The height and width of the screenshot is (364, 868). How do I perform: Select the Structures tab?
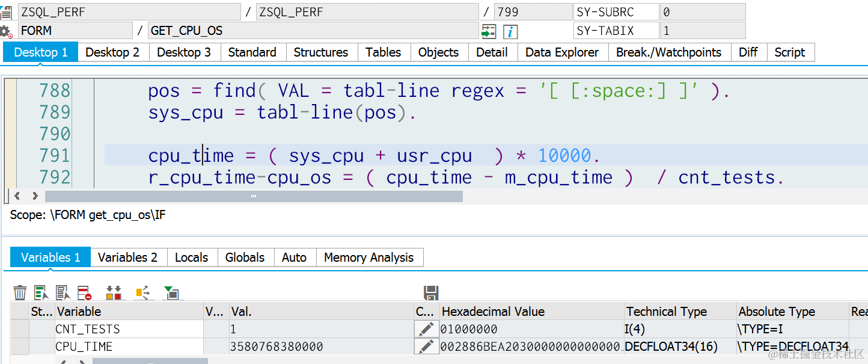[x=321, y=52]
